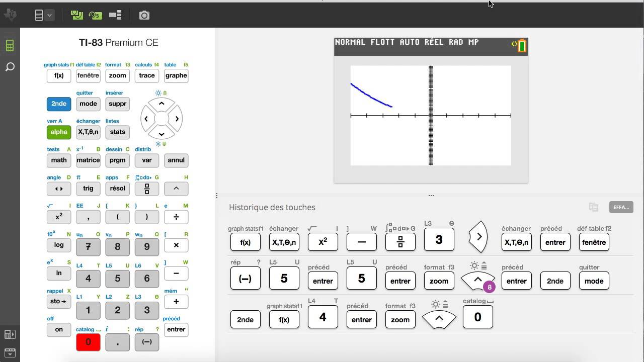Click the angle arrows key on keypad
Screen dimensions: 644x362
[59, 189]
